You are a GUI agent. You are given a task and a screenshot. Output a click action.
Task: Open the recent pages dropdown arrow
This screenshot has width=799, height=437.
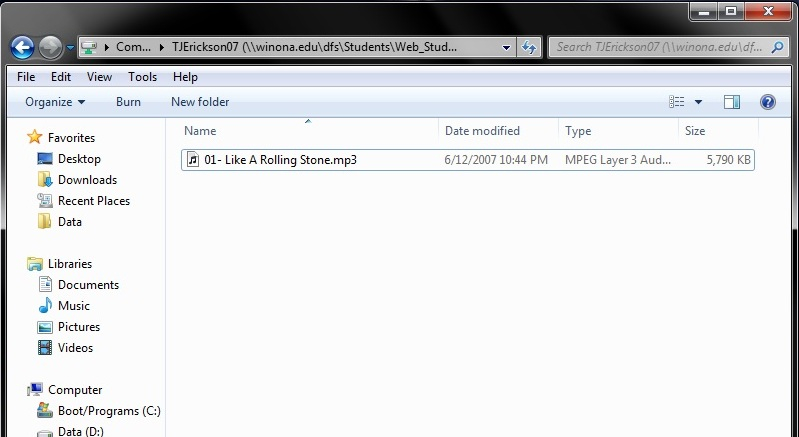(71, 48)
